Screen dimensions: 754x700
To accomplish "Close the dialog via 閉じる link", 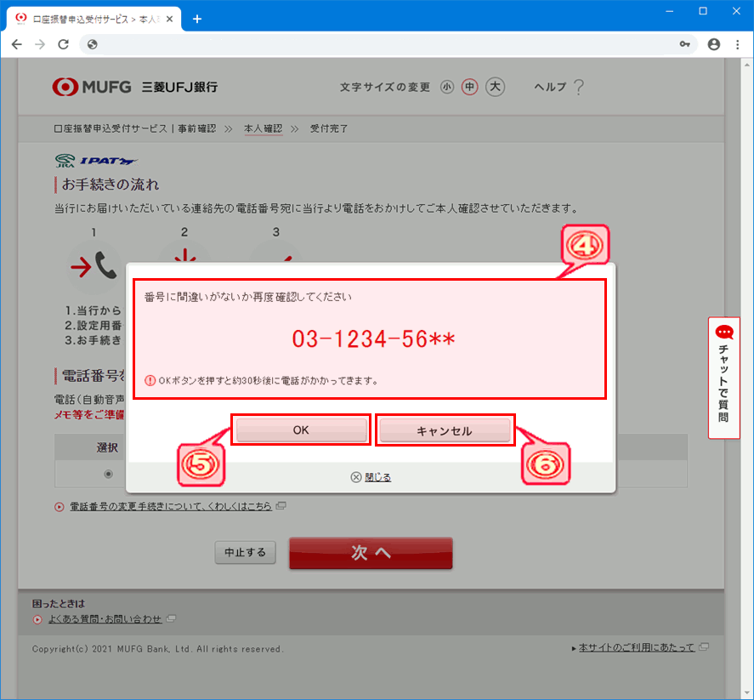I will tap(377, 477).
